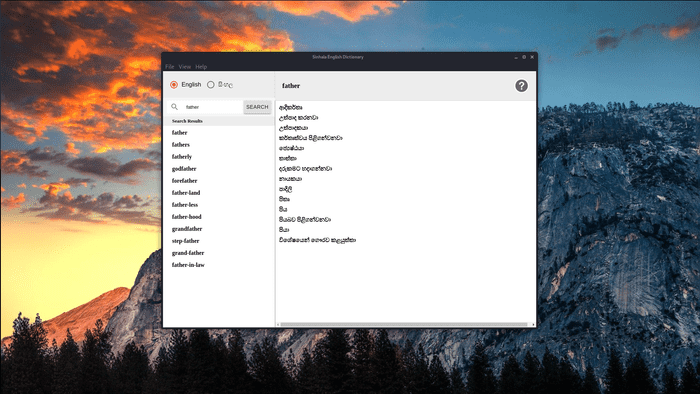Open the File menu

(x=170, y=66)
